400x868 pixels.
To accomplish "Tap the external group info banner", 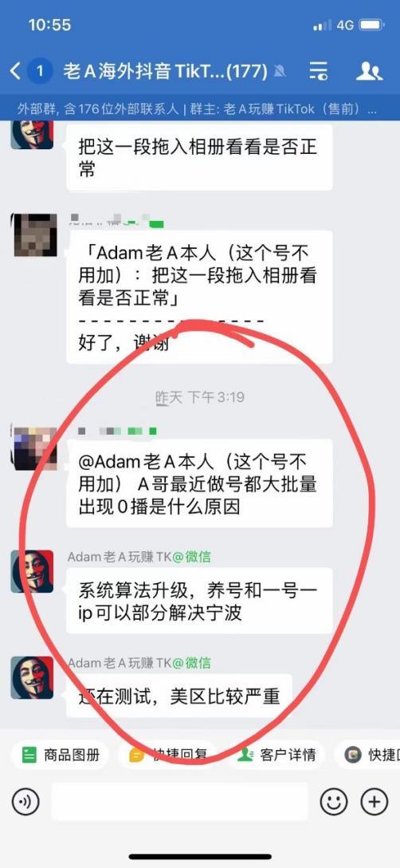I will 200,109.
